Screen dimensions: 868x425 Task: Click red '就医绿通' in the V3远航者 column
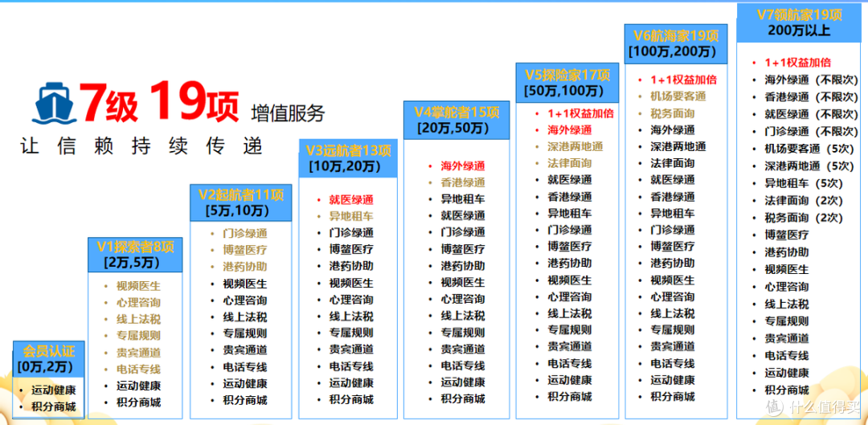pyautogui.click(x=351, y=200)
